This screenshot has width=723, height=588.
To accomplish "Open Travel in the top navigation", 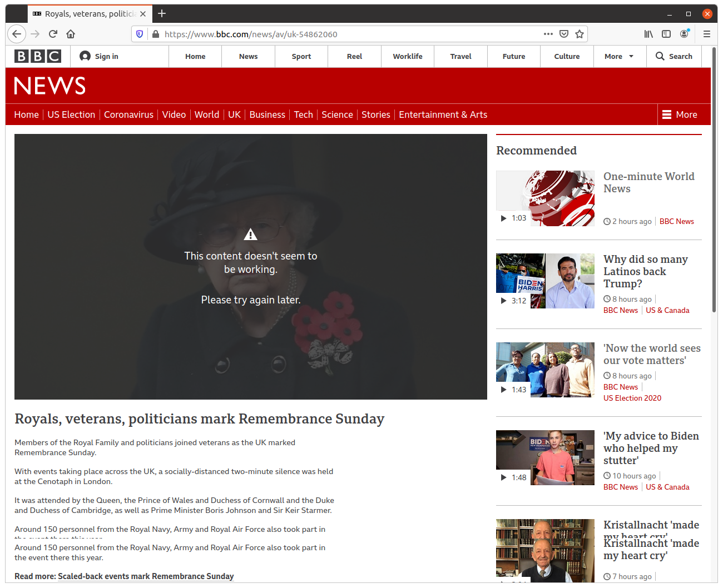I will point(460,56).
